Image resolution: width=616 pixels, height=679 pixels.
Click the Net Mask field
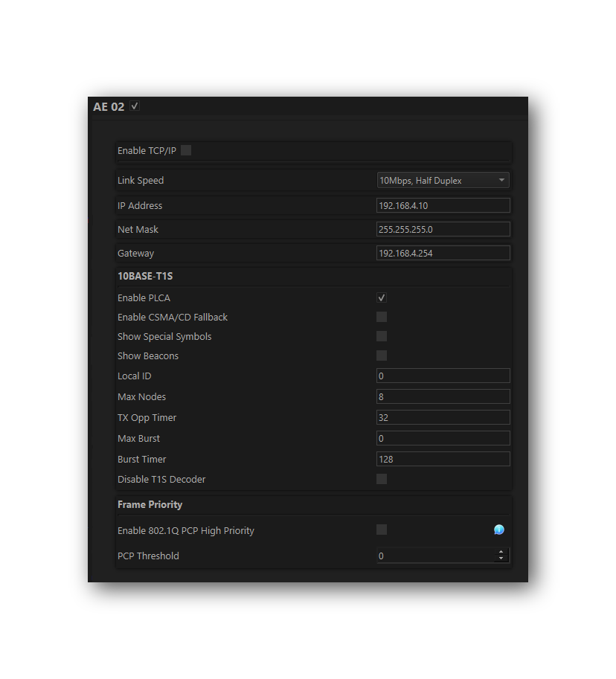pos(443,229)
